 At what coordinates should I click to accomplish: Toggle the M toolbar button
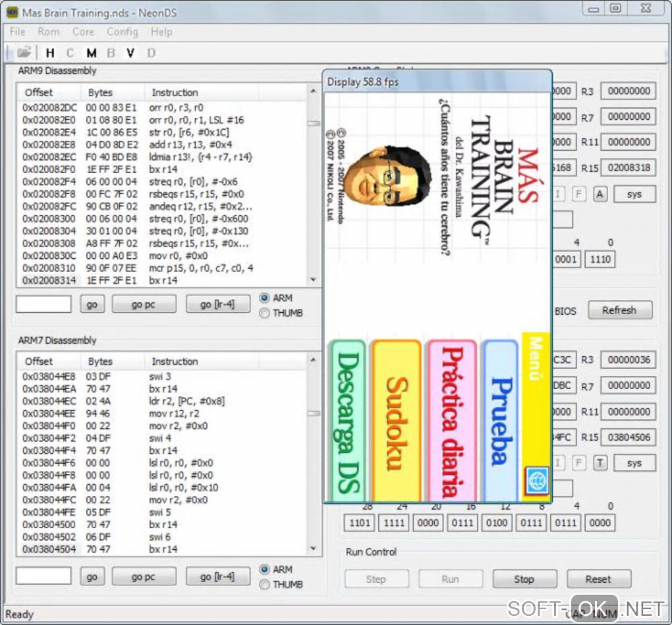[91, 53]
